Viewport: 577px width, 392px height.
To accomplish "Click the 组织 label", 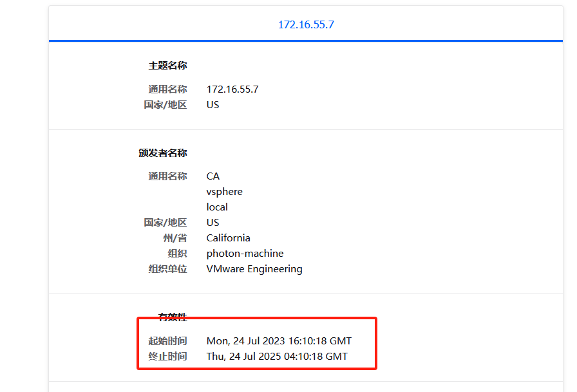I will click(177, 254).
